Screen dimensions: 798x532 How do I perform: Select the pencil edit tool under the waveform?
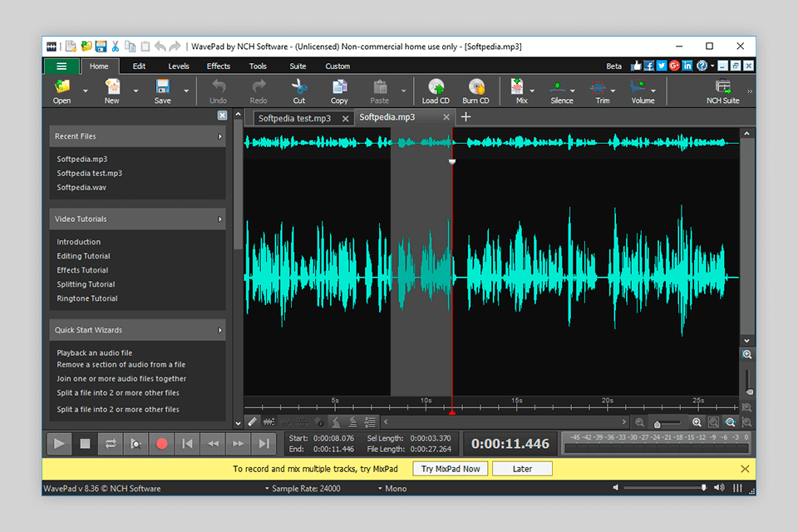(x=253, y=421)
